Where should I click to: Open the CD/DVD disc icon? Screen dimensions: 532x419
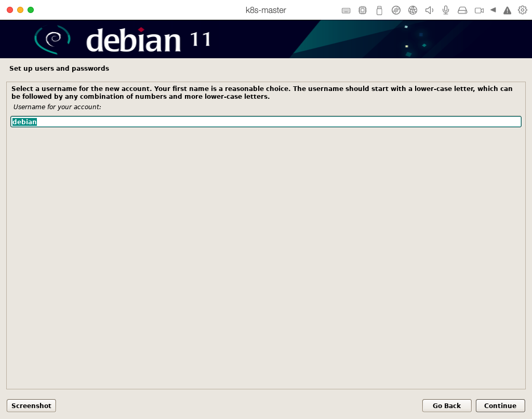tap(396, 10)
